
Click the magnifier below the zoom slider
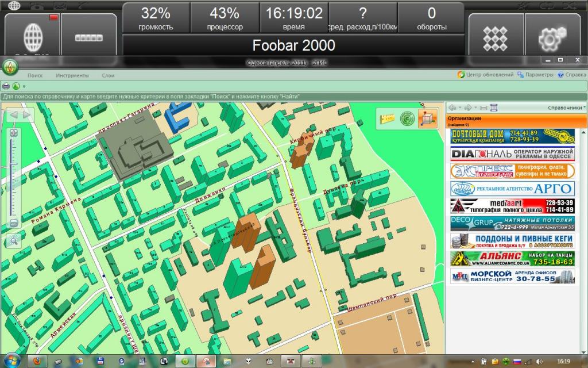(x=14, y=240)
